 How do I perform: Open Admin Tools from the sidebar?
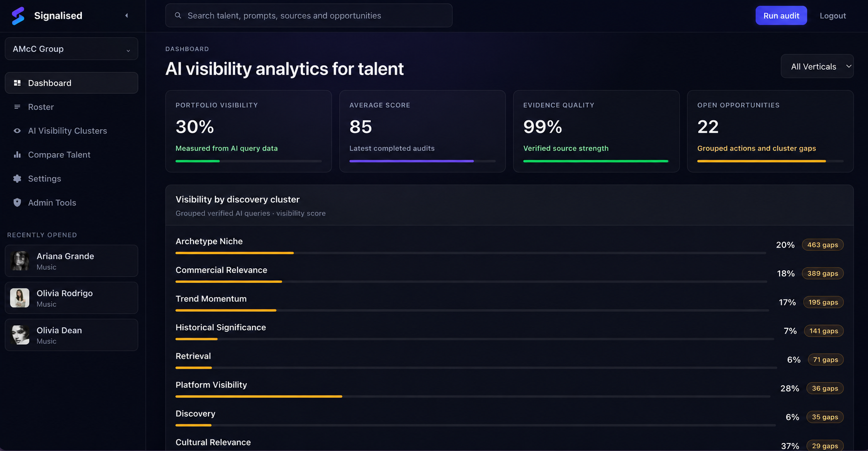(71, 203)
